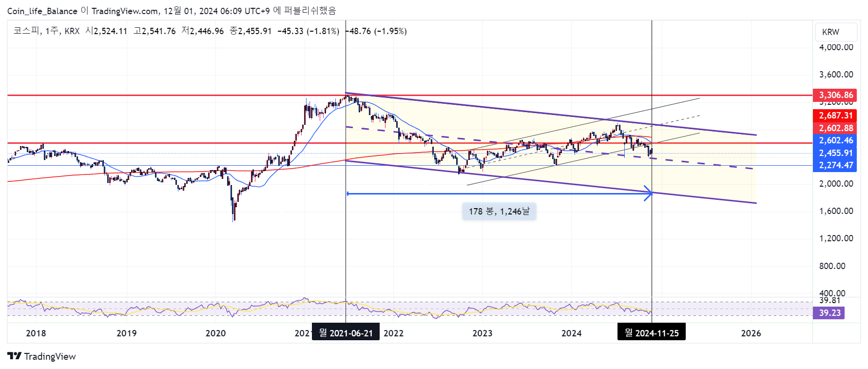Open the KRW currency selector
Image resolution: width=868 pixels, height=369 pixels.
(836, 32)
